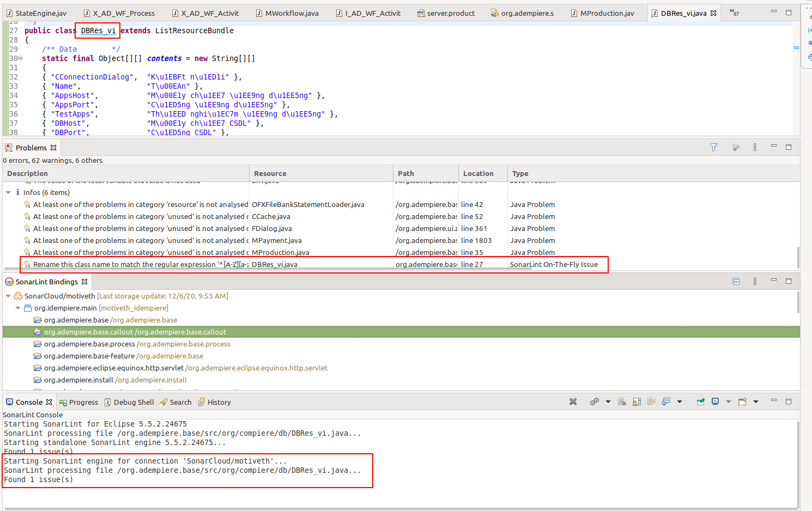Image resolution: width=812 pixels, height=511 pixels.
Task: Collapse the Infos (6 items) group
Action: 8,192
